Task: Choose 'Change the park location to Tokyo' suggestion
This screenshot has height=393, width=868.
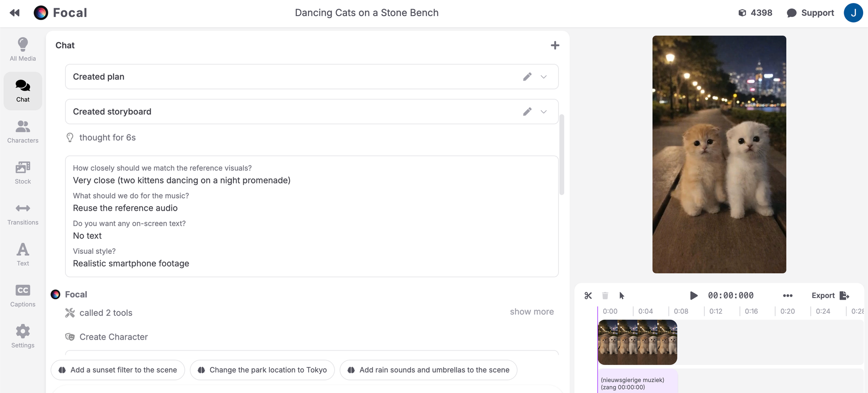Action: coord(262,370)
